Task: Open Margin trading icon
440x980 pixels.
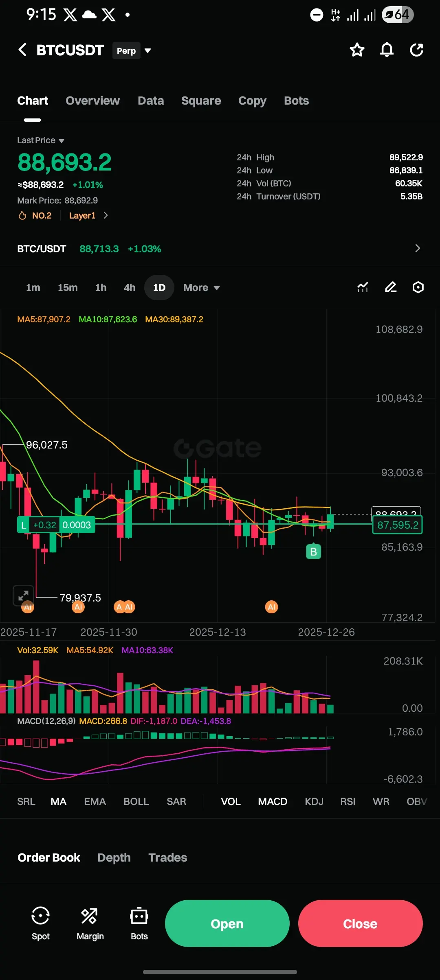Action: click(x=90, y=923)
